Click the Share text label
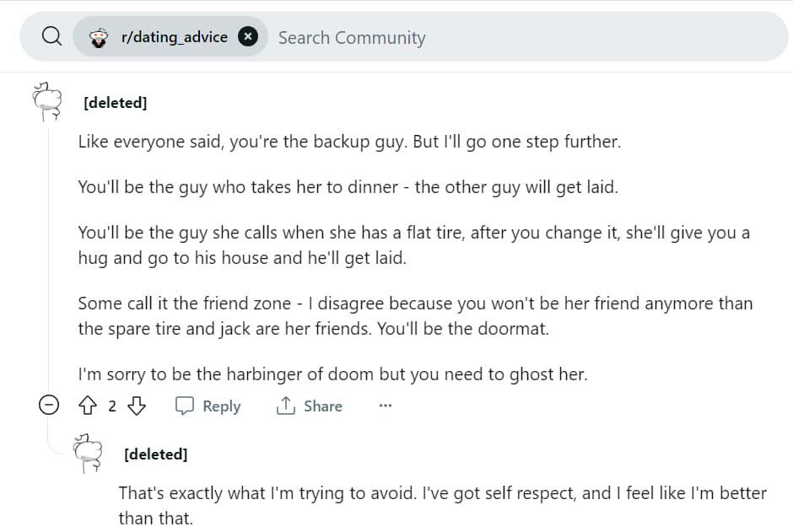The height and width of the screenshot is (532, 793). pos(322,406)
